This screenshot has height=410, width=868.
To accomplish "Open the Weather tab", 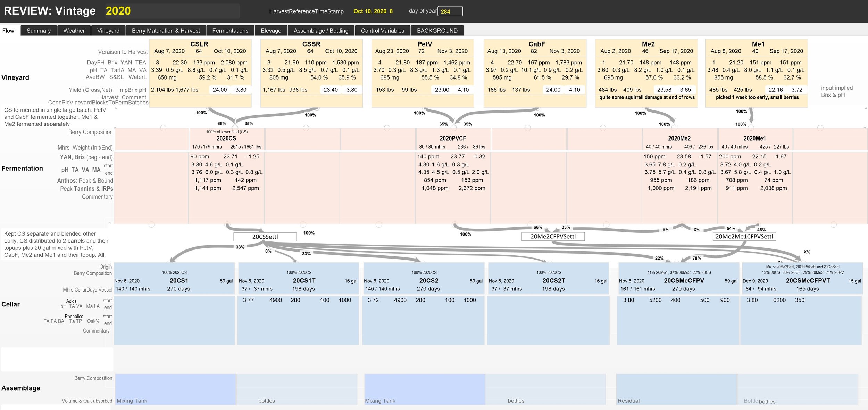I will tap(74, 31).
